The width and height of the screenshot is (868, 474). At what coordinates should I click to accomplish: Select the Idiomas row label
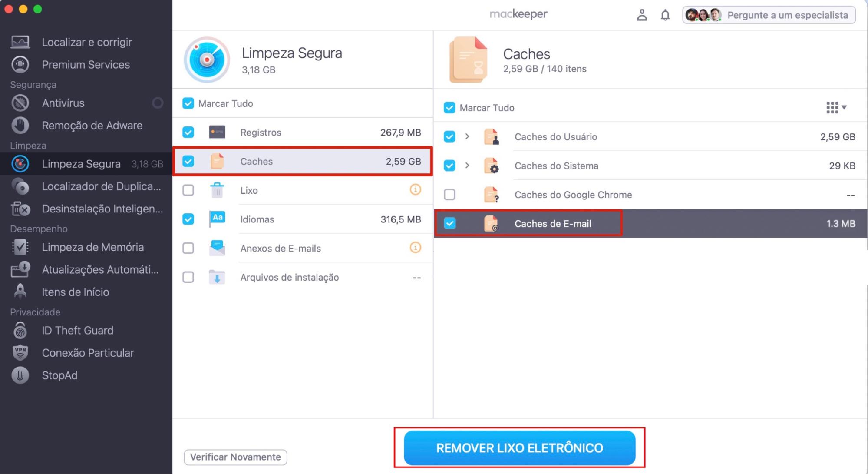pos(257,219)
